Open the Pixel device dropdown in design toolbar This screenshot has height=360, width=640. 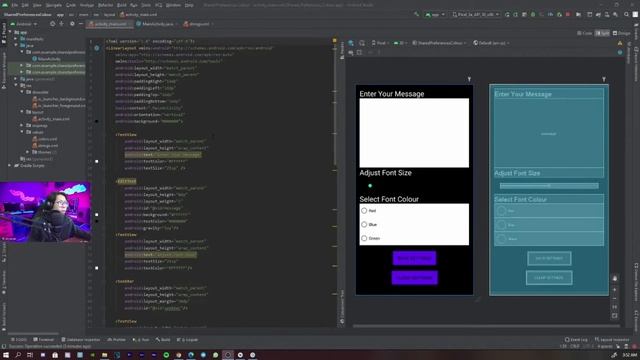tap(380, 43)
